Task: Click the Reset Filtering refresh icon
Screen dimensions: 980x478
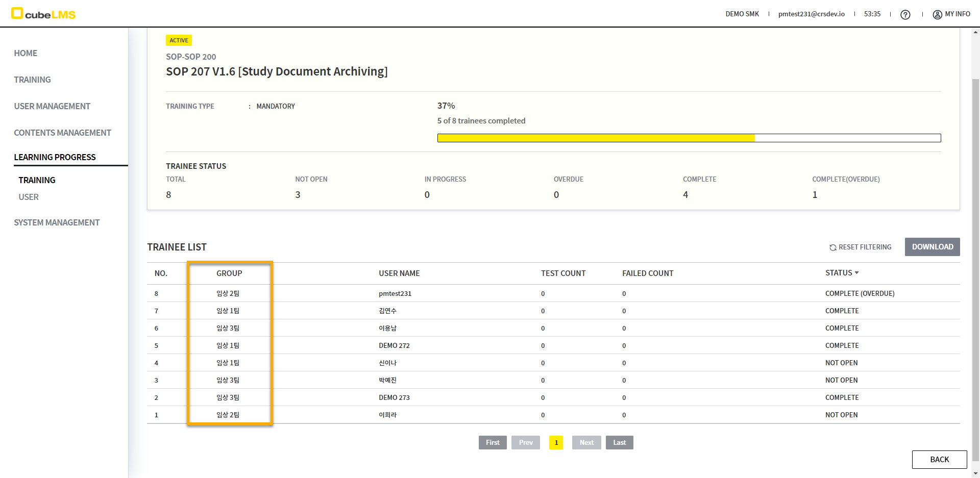Action: tap(832, 247)
